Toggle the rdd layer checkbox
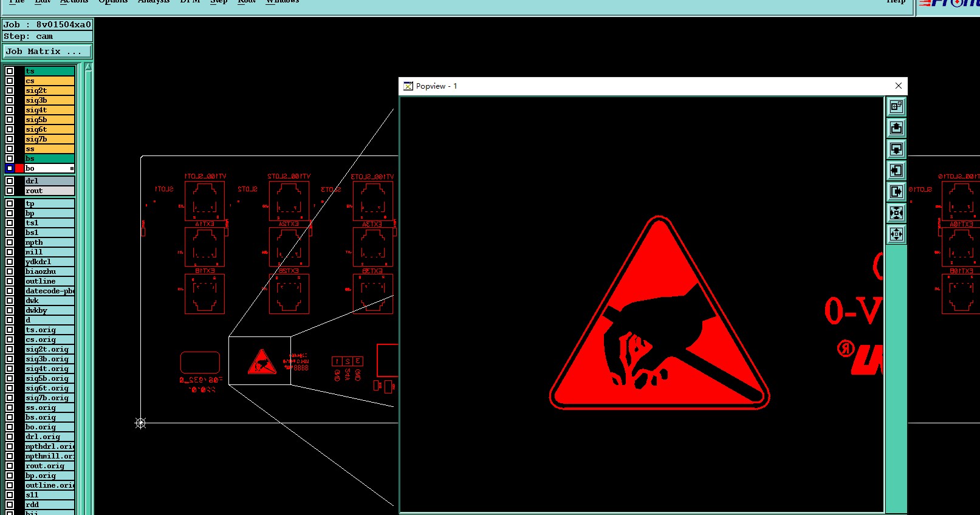This screenshot has width=980, height=515. [10, 505]
